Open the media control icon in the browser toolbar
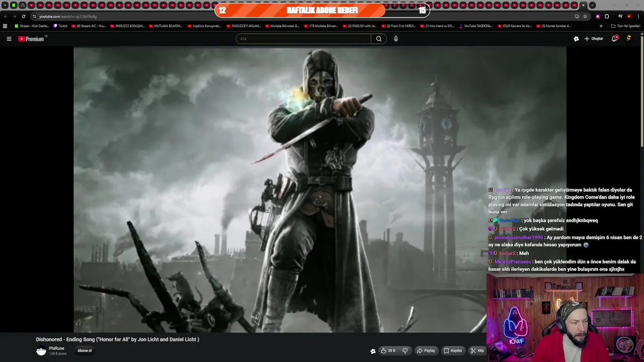The height and width of the screenshot is (362, 644). (x=620, y=16)
